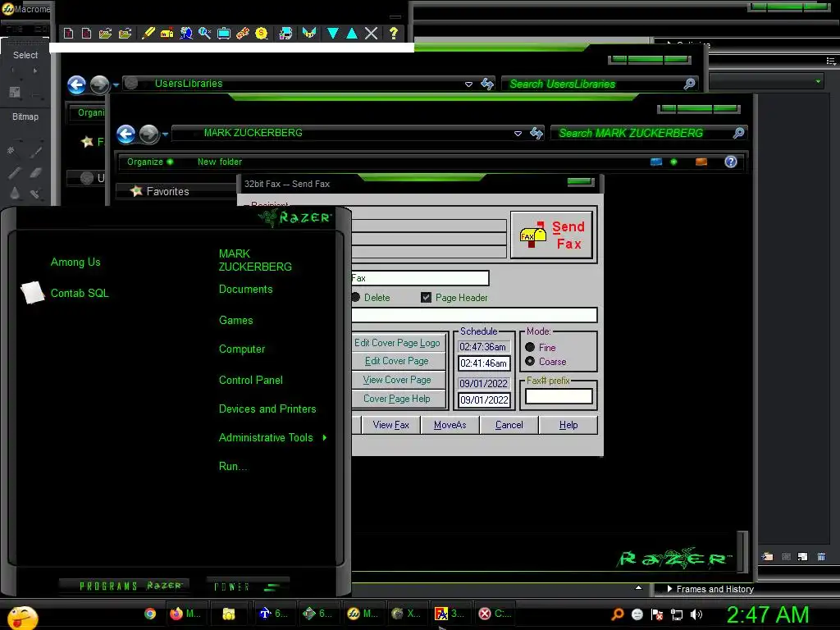The height and width of the screenshot is (630, 840).
Task: Click the 02:41:46am schedule time field
Action: 484,363
